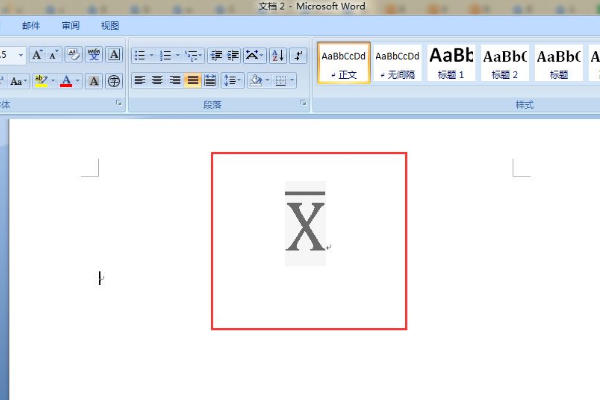This screenshot has width=600, height=400.
Task: Apply numbered list formatting
Action: (x=165, y=56)
